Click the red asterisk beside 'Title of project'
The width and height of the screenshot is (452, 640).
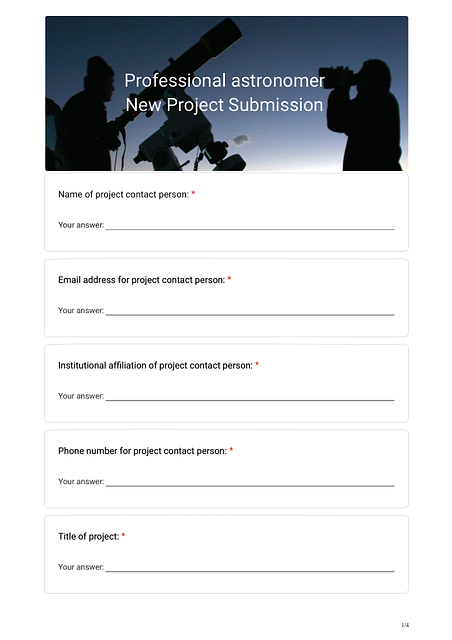pyautogui.click(x=123, y=535)
